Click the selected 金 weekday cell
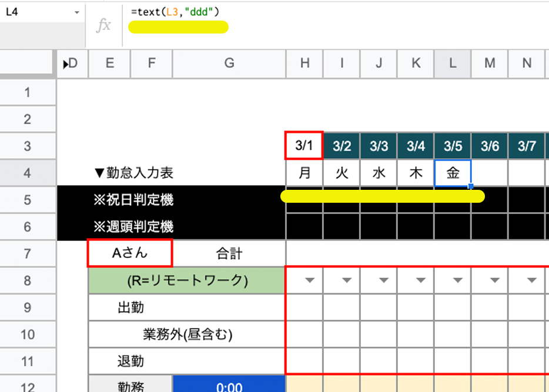Screen dimensions: 549x392 click(x=453, y=173)
